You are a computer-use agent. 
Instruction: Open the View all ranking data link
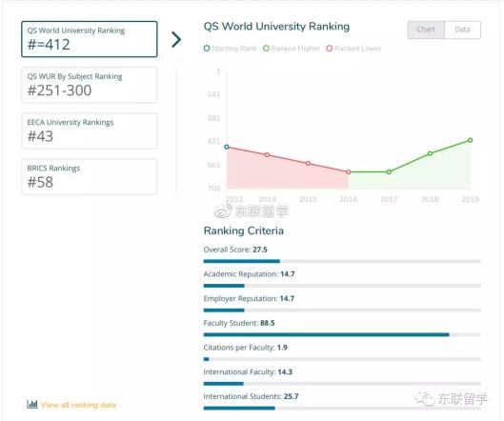coord(78,405)
